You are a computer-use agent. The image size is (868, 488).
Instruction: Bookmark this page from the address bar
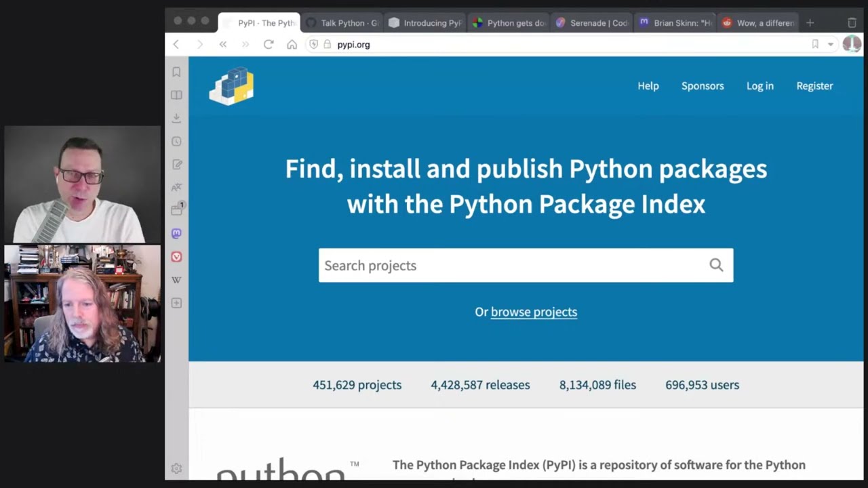[815, 44]
